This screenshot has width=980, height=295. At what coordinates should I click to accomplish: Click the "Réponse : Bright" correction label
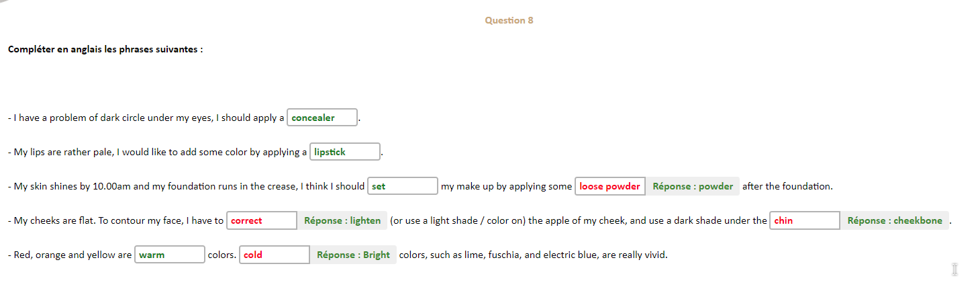pos(353,255)
